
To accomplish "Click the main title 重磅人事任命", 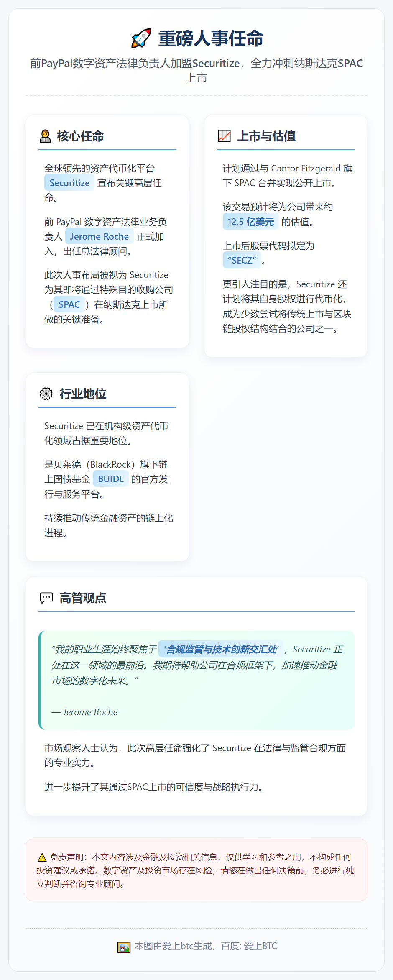I will point(211,38).
